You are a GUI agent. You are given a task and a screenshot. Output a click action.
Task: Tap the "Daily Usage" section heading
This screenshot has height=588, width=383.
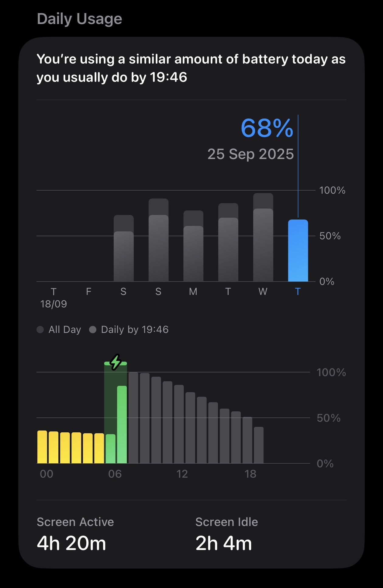(79, 19)
